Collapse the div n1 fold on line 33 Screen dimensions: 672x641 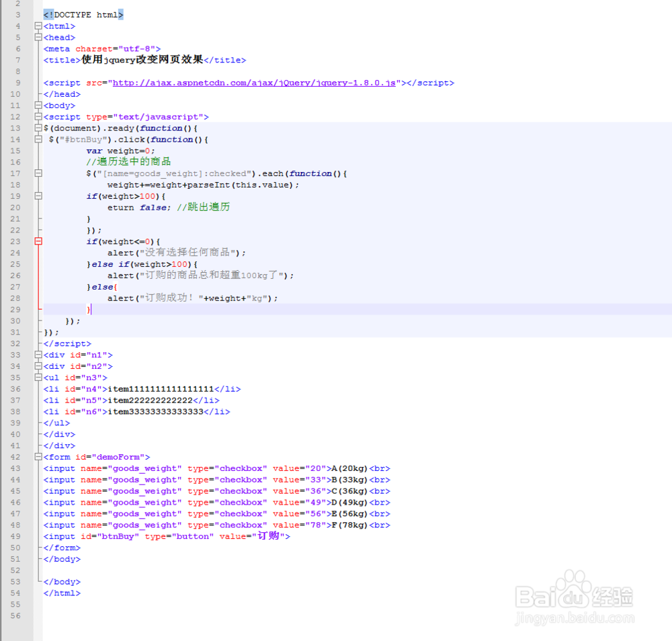38,355
